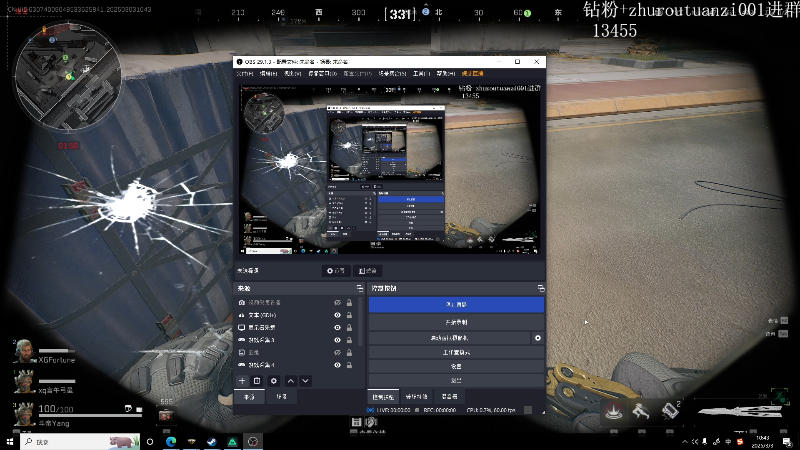Toggle visibility of video capture device source
Image resolution: width=800 pixels, height=450 pixels.
337,303
